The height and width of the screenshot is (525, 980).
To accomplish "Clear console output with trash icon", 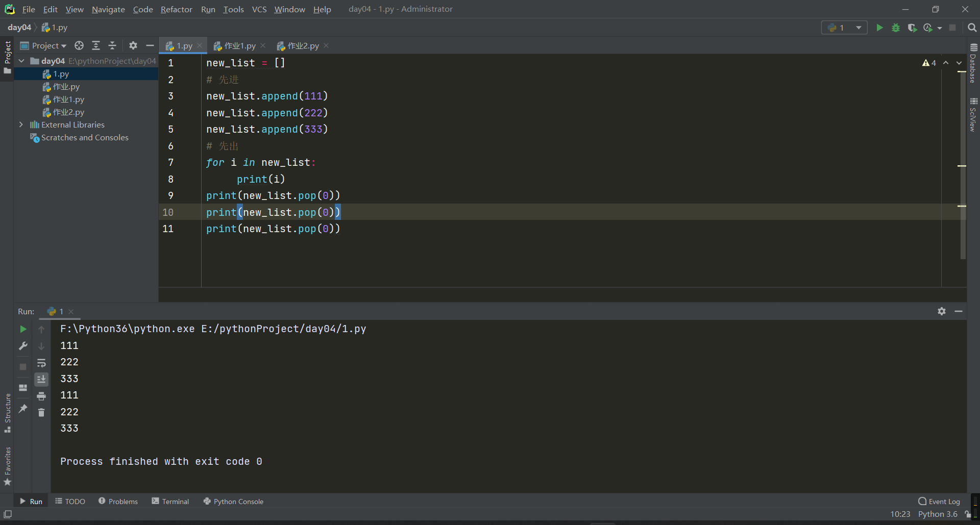I will pyautogui.click(x=41, y=412).
